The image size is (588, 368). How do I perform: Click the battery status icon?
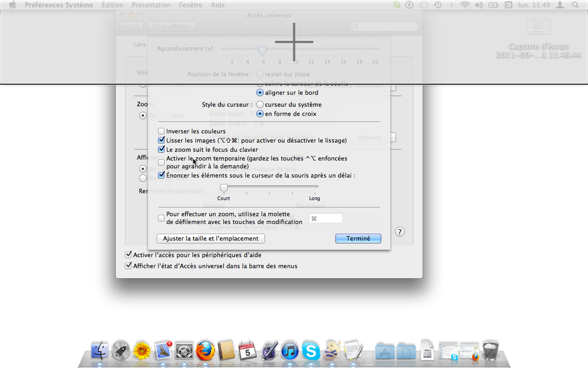[x=493, y=5]
